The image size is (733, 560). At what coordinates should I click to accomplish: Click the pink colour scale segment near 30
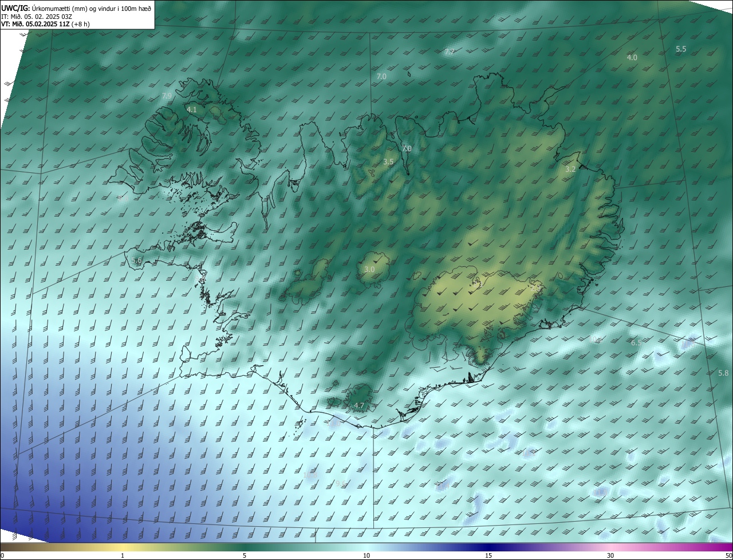tap(610, 547)
